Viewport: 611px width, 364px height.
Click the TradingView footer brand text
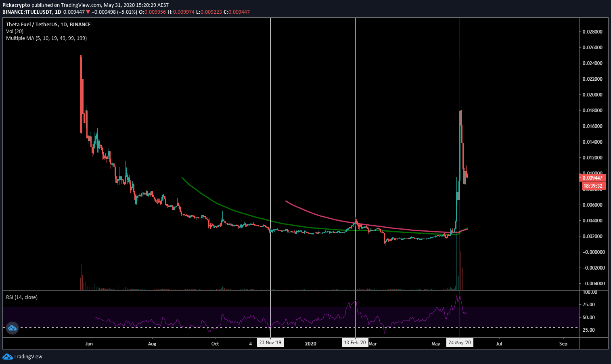pyautogui.click(x=28, y=357)
